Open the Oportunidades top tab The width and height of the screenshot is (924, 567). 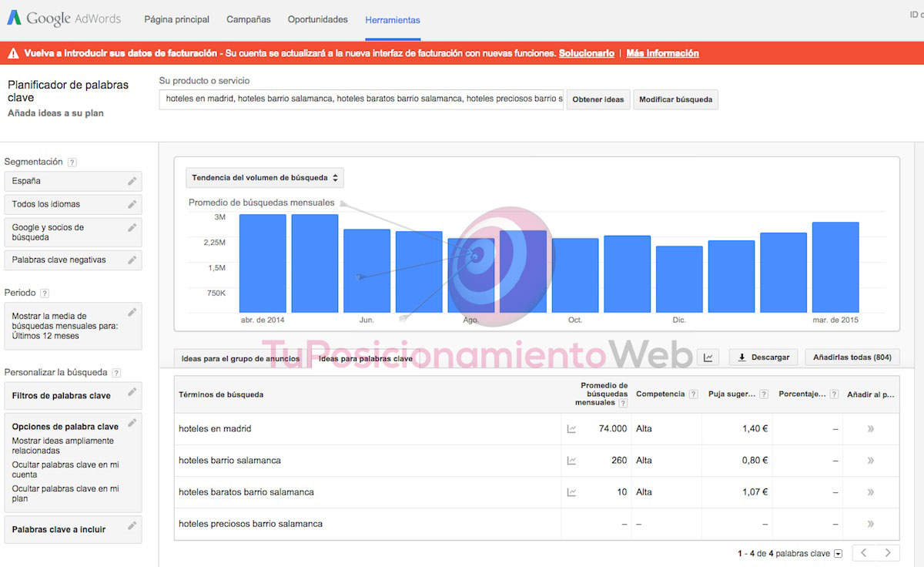(x=318, y=19)
